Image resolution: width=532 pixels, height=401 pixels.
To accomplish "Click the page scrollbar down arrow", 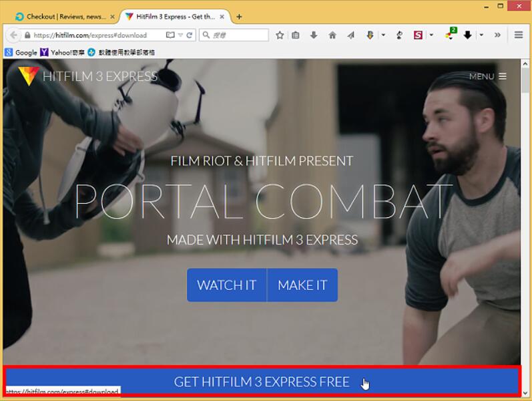I will (x=525, y=393).
